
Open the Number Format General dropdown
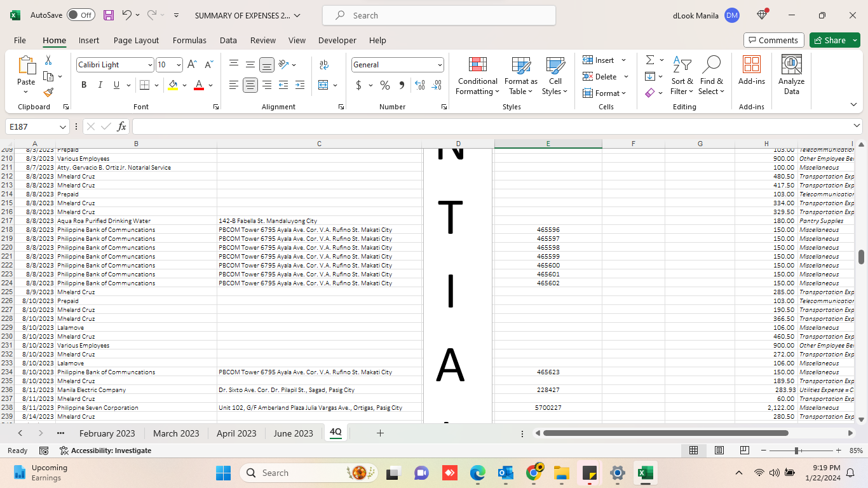pyautogui.click(x=440, y=65)
